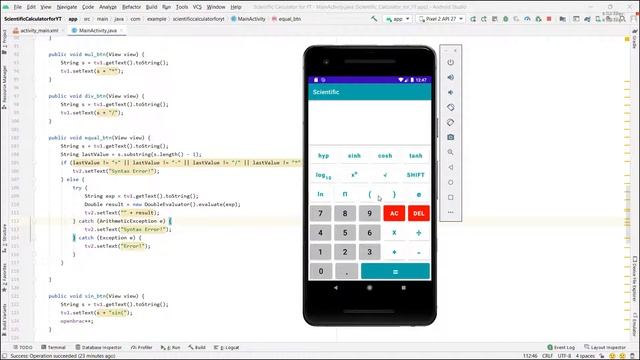Tap the sinh function key

[x=354, y=156]
